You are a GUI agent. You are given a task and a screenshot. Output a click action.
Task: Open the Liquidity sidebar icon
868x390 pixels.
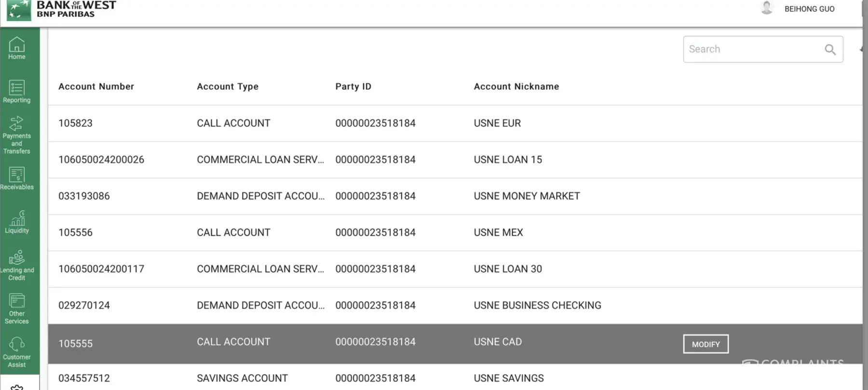pyautogui.click(x=17, y=218)
